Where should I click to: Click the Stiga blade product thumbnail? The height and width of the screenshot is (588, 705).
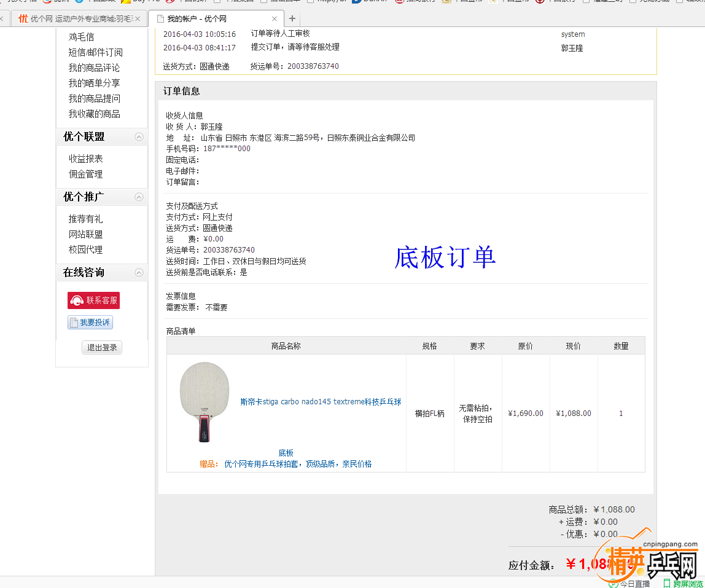pyautogui.click(x=204, y=402)
